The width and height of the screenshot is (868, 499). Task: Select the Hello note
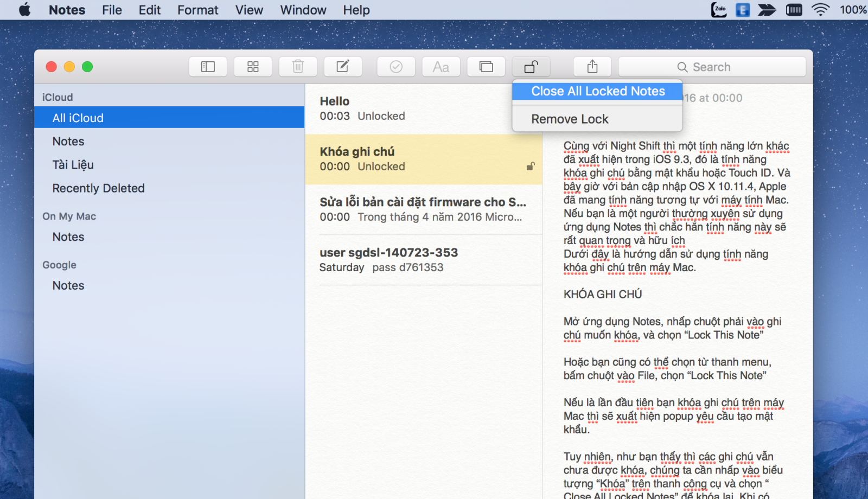coord(423,108)
